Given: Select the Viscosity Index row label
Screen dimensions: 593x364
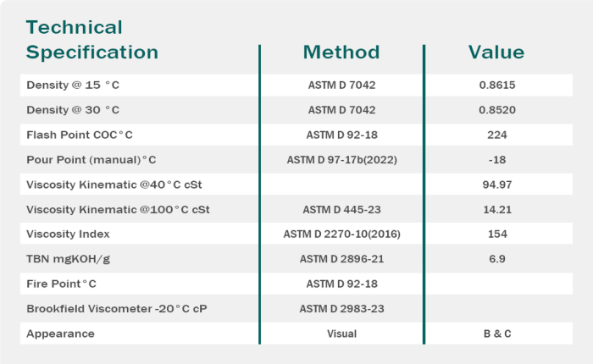Looking at the screenshot, I should [x=69, y=234].
